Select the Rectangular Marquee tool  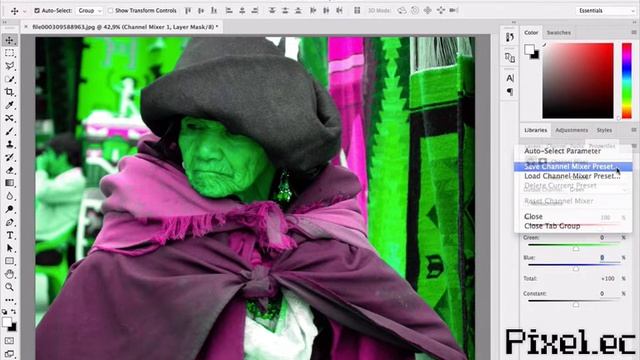pyautogui.click(x=9, y=53)
